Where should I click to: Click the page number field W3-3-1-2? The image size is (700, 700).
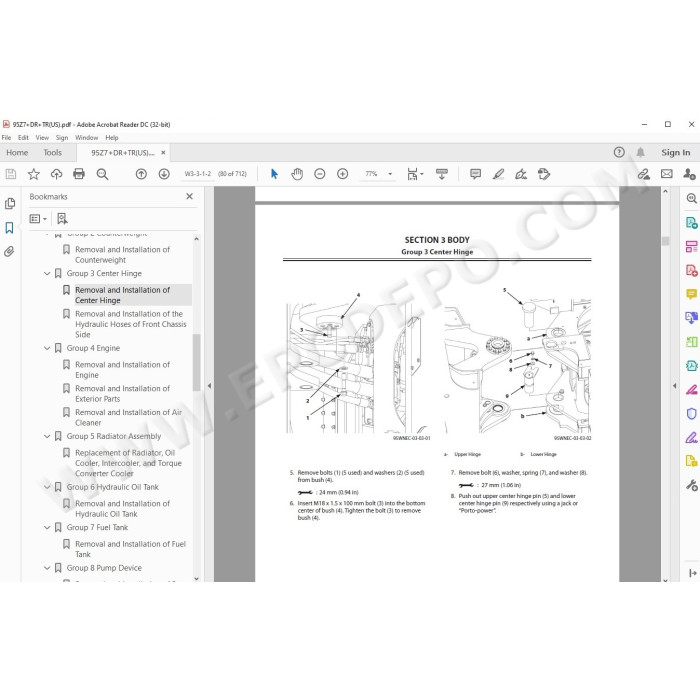(x=198, y=174)
